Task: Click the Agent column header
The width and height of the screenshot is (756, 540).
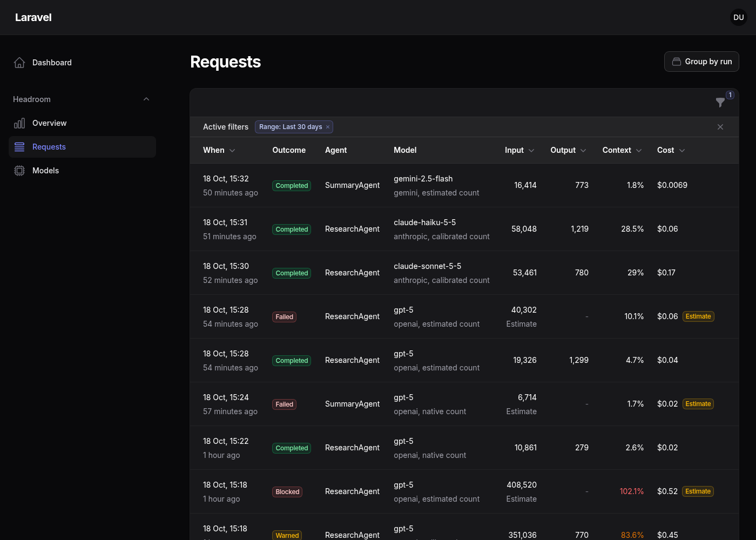Action: click(x=336, y=150)
